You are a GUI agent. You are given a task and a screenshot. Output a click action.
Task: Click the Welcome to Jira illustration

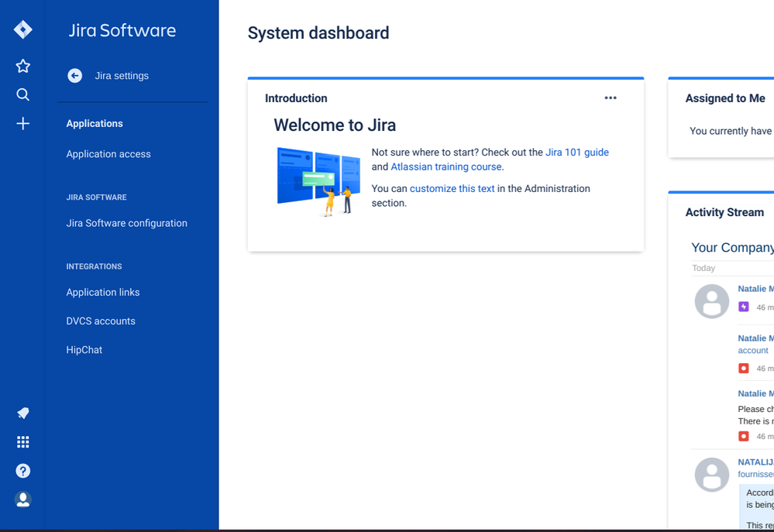(x=319, y=182)
